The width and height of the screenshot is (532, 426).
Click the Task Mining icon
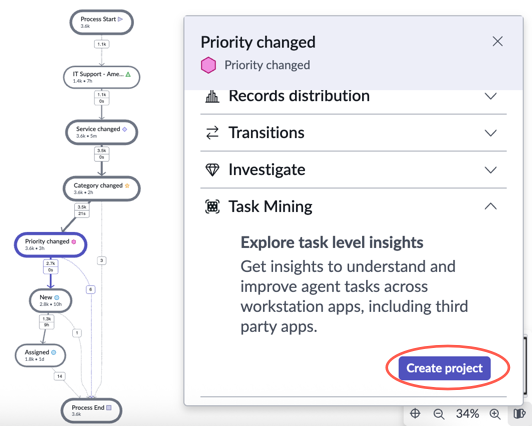click(212, 206)
